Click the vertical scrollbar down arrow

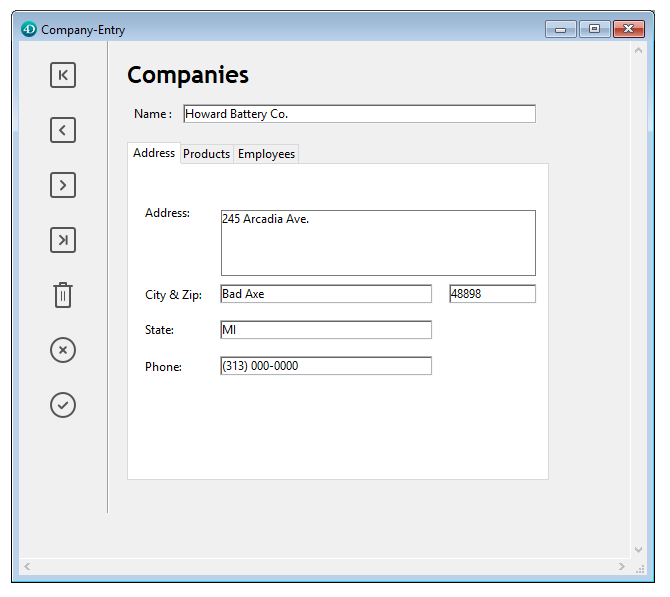pyautogui.click(x=639, y=549)
